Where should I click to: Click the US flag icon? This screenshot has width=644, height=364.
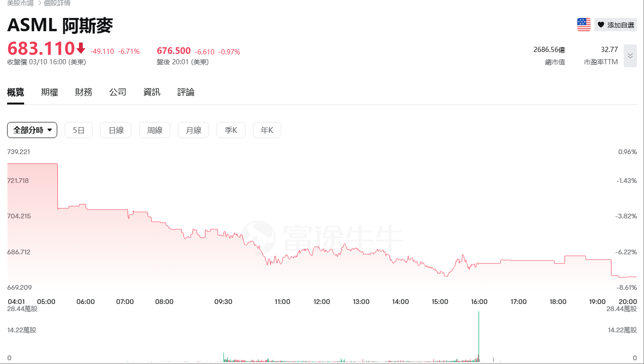point(584,25)
